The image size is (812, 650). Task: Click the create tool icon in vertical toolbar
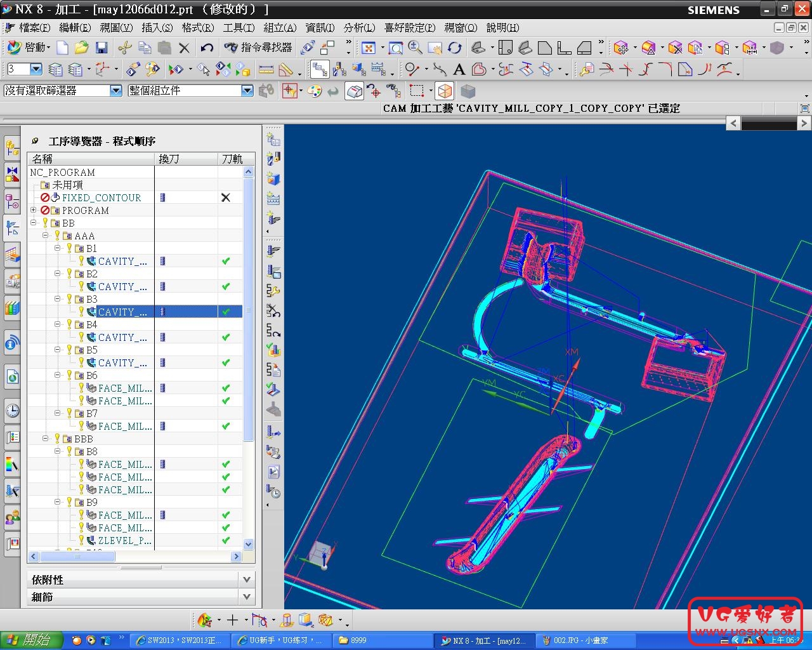[x=273, y=159]
